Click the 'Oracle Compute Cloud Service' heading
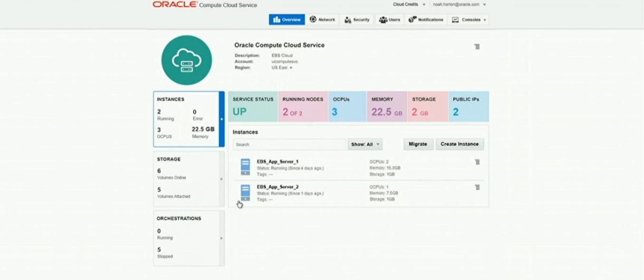The image size is (644, 280). (x=279, y=45)
